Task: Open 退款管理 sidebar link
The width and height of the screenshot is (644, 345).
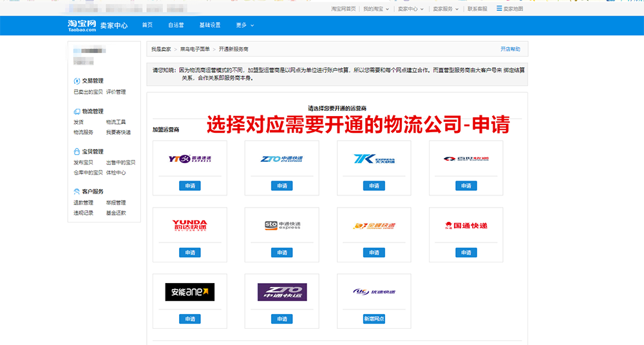Action: [83, 202]
